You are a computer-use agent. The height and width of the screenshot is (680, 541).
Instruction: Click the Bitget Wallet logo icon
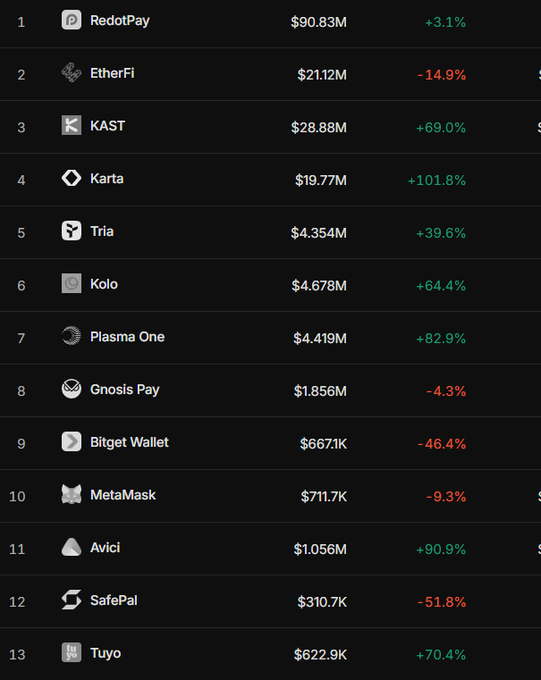pyautogui.click(x=71, y=442)
